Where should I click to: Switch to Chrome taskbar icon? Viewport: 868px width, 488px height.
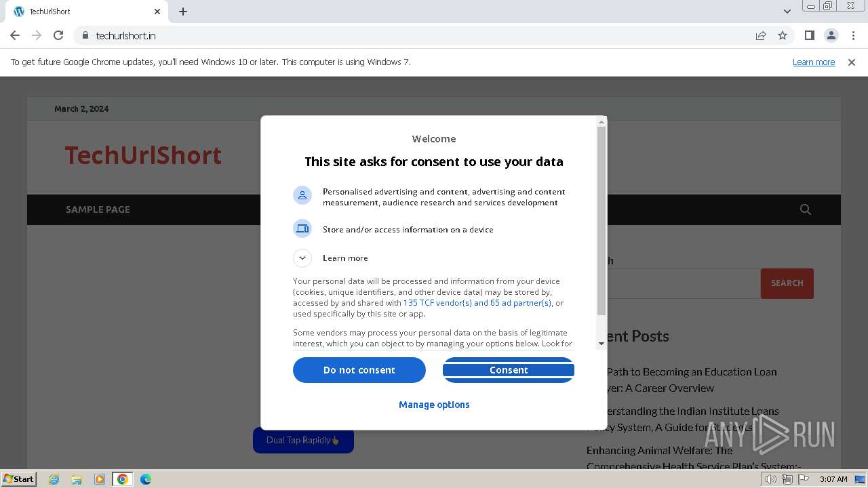(123, 479)
